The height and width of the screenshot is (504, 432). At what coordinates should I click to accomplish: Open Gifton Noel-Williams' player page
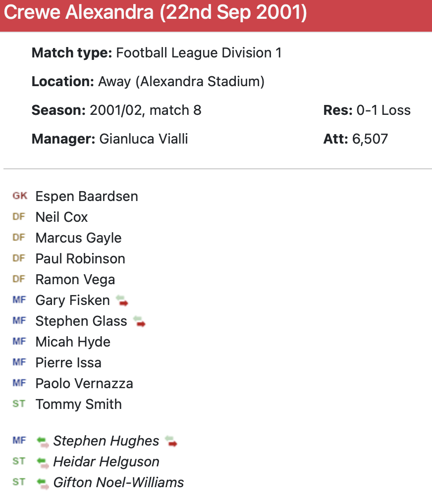coord(118,482)
